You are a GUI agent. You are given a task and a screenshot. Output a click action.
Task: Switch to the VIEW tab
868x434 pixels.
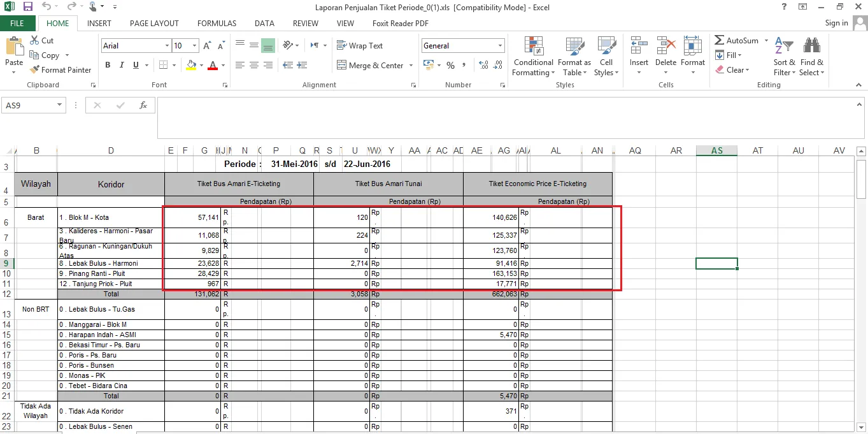click(x=345, y=24)
